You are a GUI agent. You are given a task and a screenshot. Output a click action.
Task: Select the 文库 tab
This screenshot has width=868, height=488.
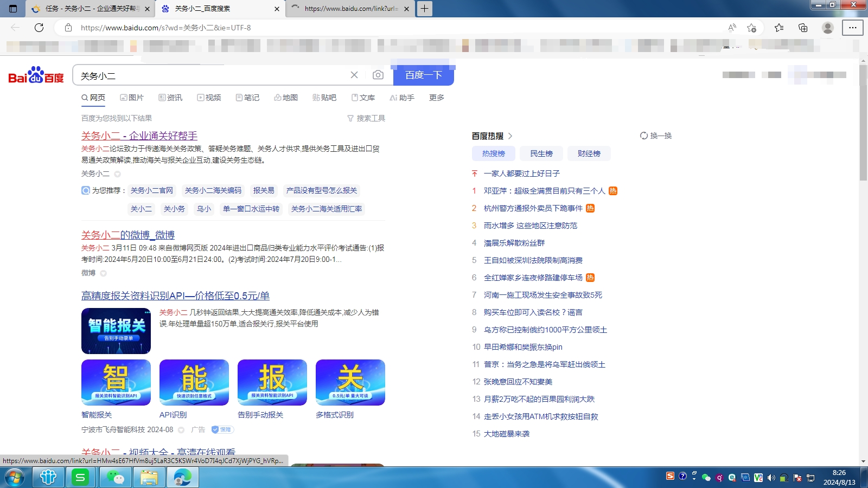click(363, 98)
